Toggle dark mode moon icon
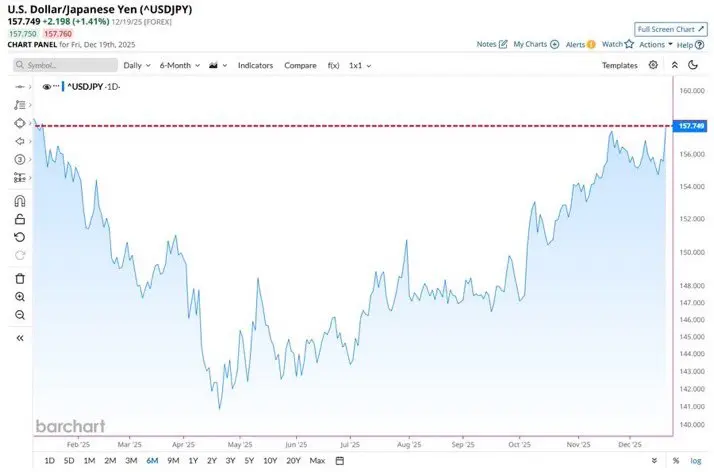714x472 pixels. [693, 65]
